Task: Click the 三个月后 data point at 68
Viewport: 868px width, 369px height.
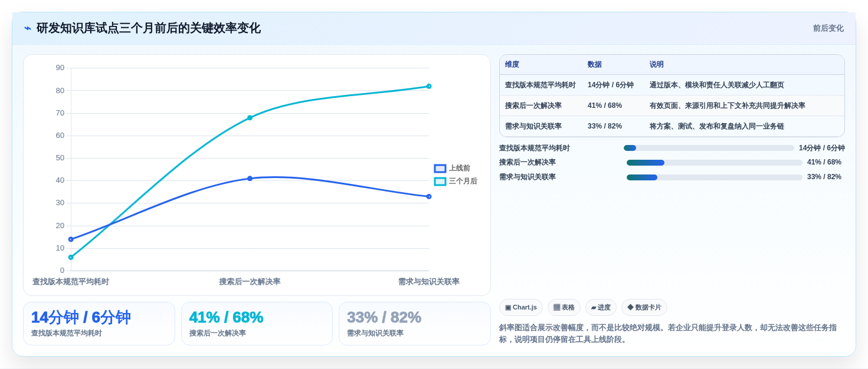Action: coord(250,118)
